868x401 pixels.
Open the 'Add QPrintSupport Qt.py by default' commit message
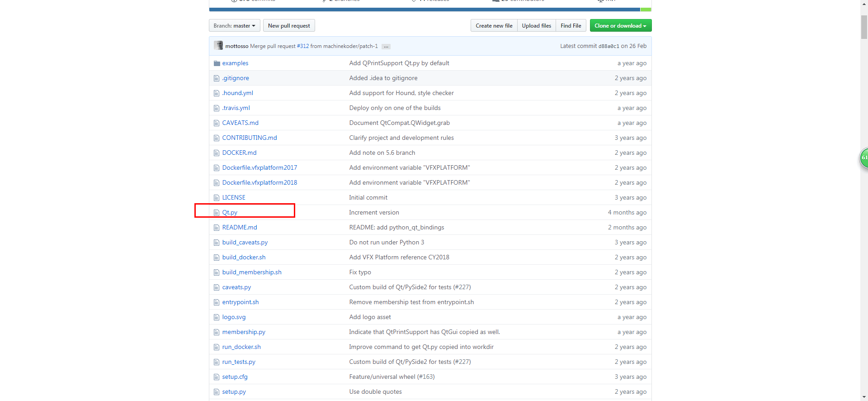pyautogui.click(x=399, y=63)
